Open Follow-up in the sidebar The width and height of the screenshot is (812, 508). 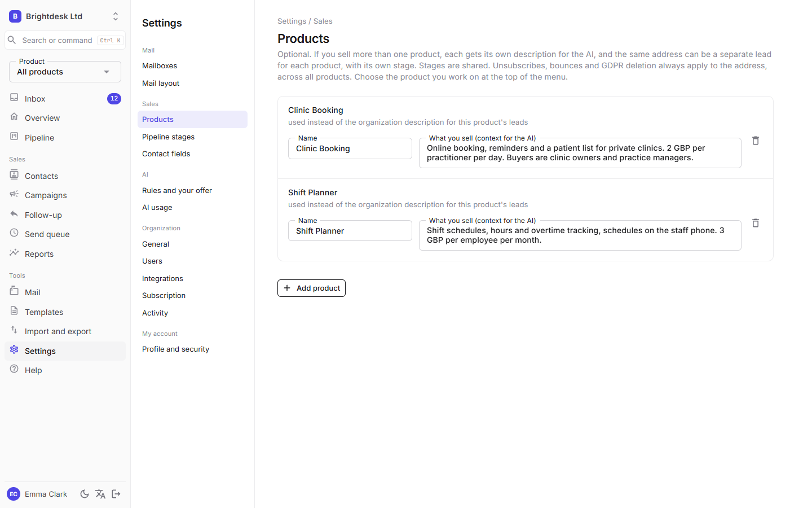(65, 215)
